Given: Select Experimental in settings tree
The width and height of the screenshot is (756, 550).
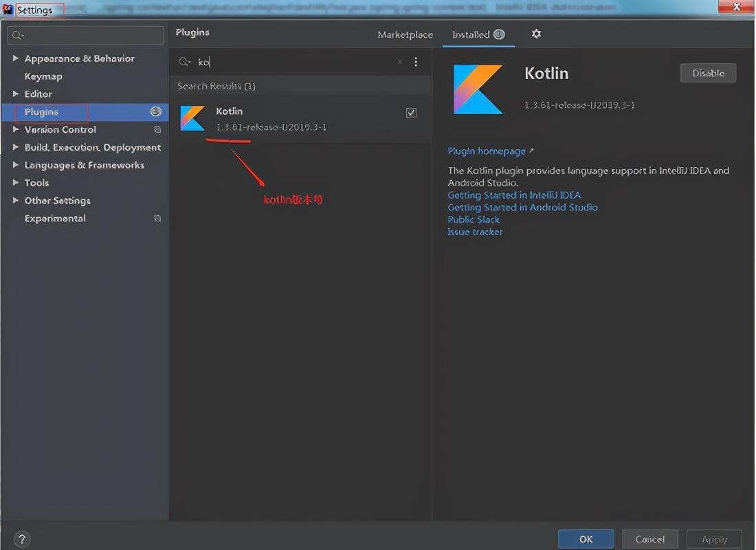Looking at the screenshot, I should (55, 218).
